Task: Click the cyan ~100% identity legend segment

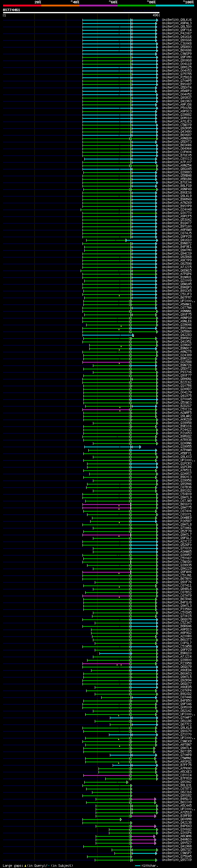Action: click(175, 6)
